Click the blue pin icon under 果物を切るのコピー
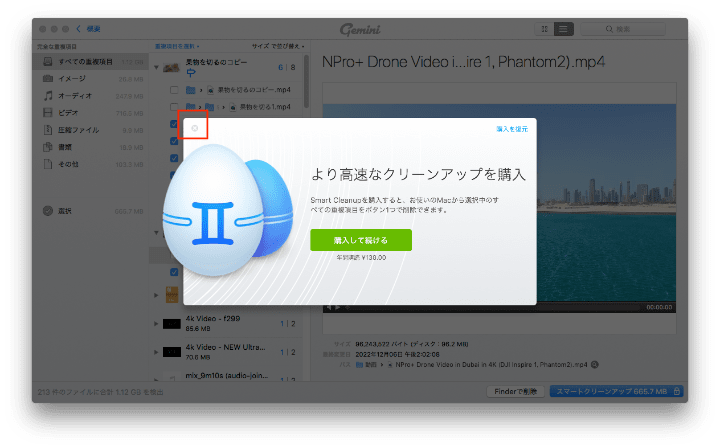The height and width of the screenshot is (448, 720). pyautogui.click(x=191, y=73)
